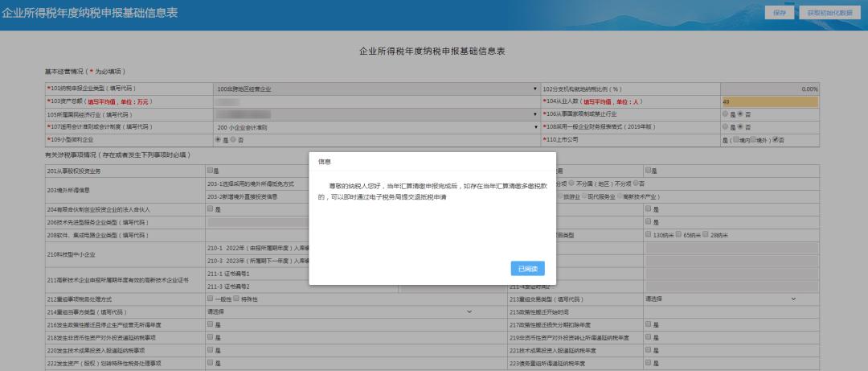The image size is (868, 371).
Task: Check 是 for 201从事股权投资业务
Action: [211, 171]
